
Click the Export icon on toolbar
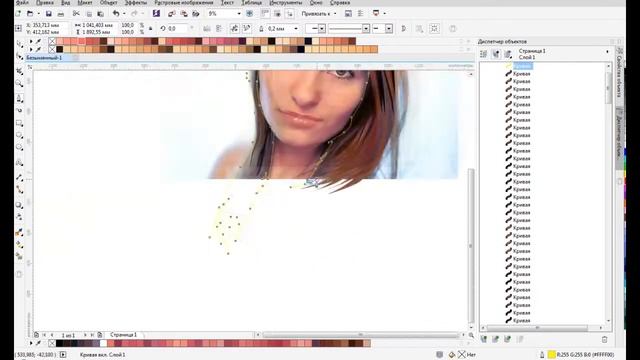[184, 13]
